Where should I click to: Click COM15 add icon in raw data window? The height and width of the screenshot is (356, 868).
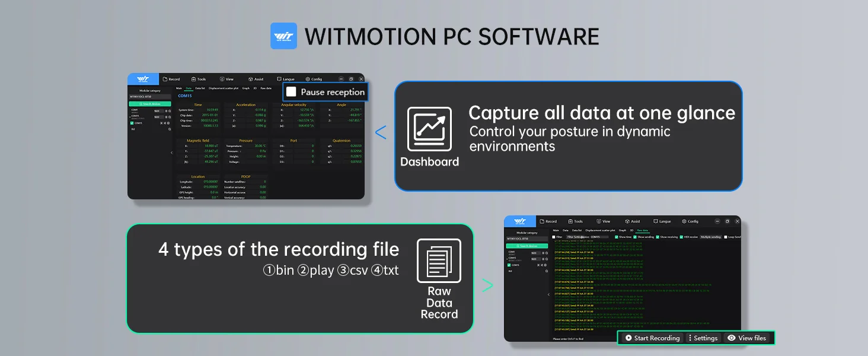(x=543, y=259)
